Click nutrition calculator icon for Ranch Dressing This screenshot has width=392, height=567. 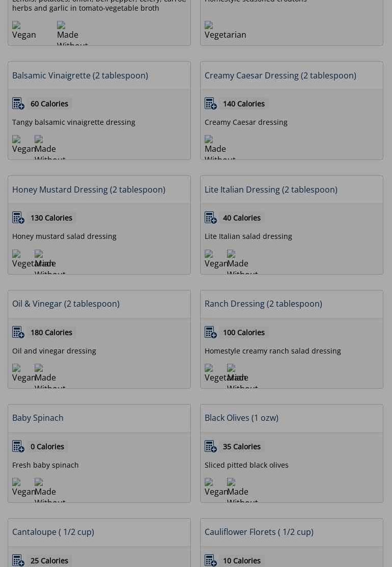point(211,333)
